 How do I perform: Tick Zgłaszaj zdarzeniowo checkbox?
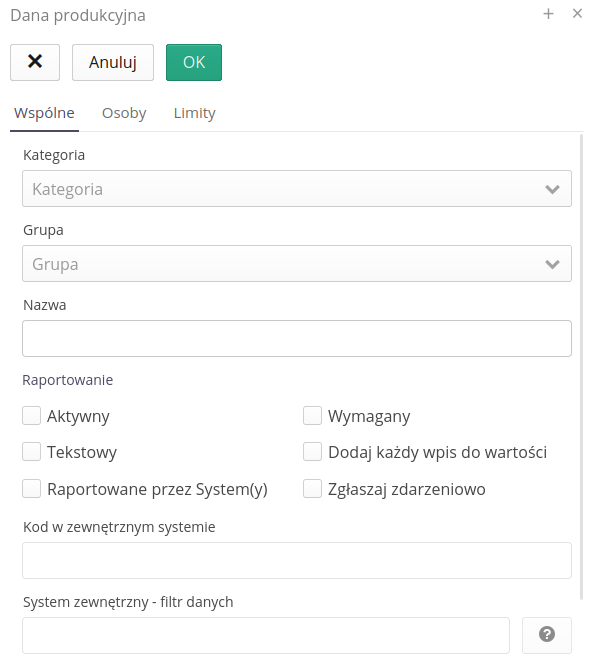point(312,489)
